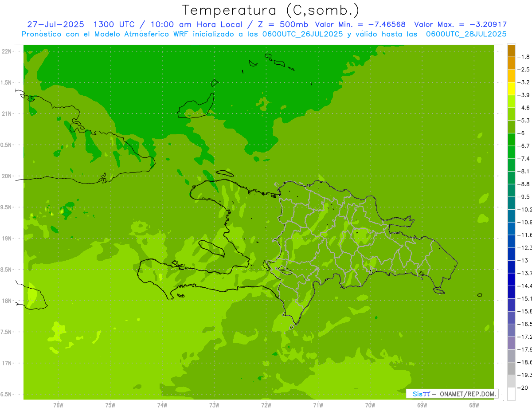This screenshot has height=411, width=532.
Task: Click the -6.7 colorbar value
Action: pos(524,146)
